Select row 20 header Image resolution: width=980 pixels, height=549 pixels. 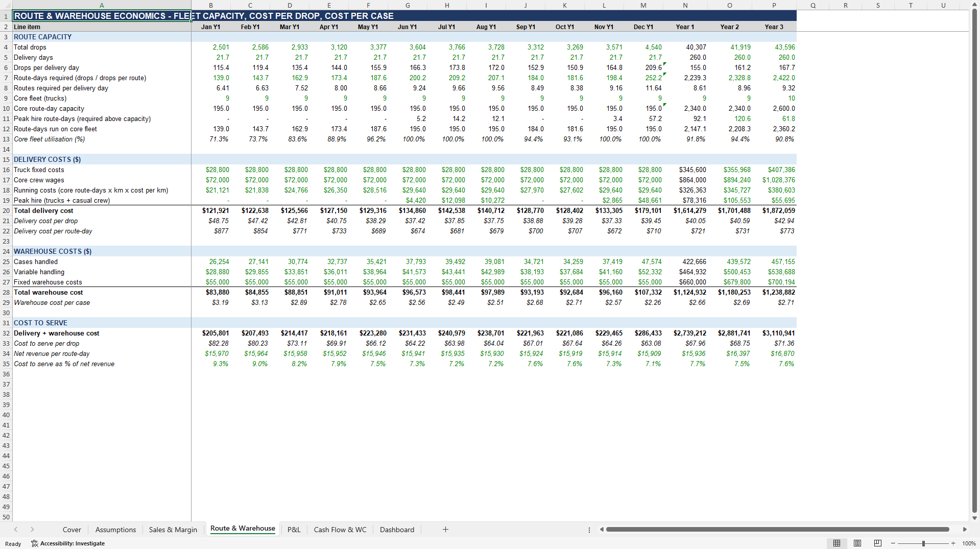click(x=6, y=210)
